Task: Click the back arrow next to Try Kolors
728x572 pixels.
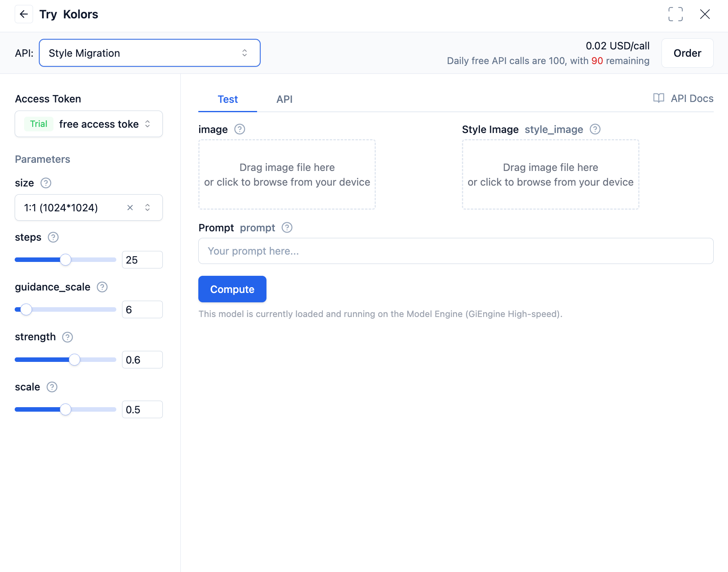Action: [24, 14]
